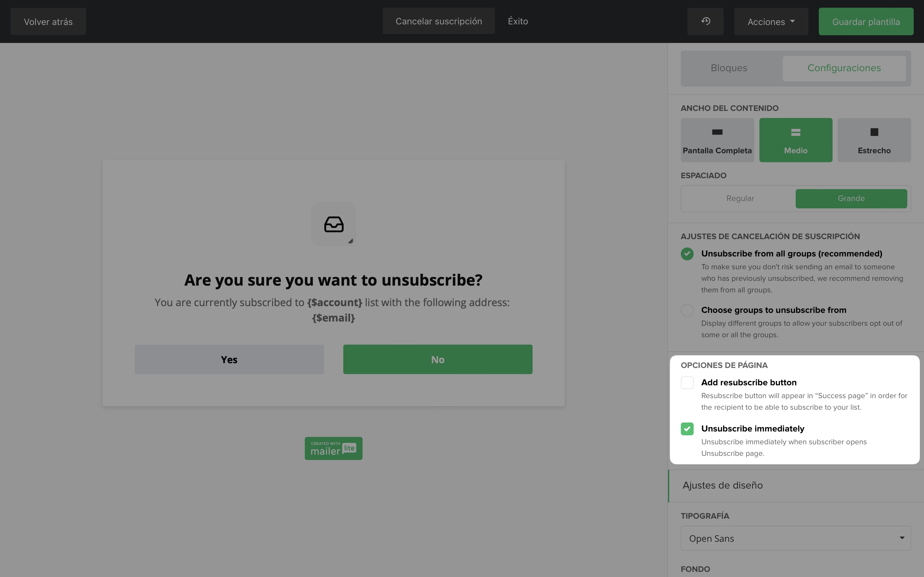Viewport: 924px width, 577px height.
Task: Click the Created with MailerLite badge
Action: [x=333, y=448]
